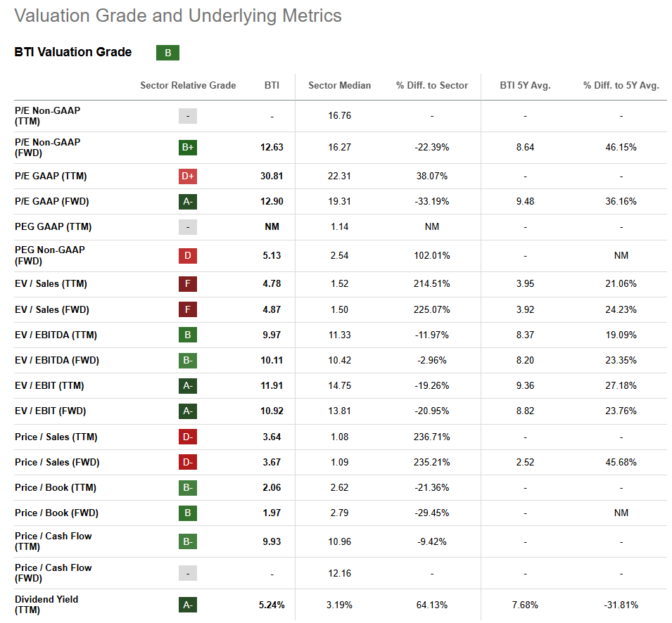Screen dimensions: 672x623
Task: Click the blank grade badge for Price / Cash Flow (FWD)
Action: coord(188,573)
